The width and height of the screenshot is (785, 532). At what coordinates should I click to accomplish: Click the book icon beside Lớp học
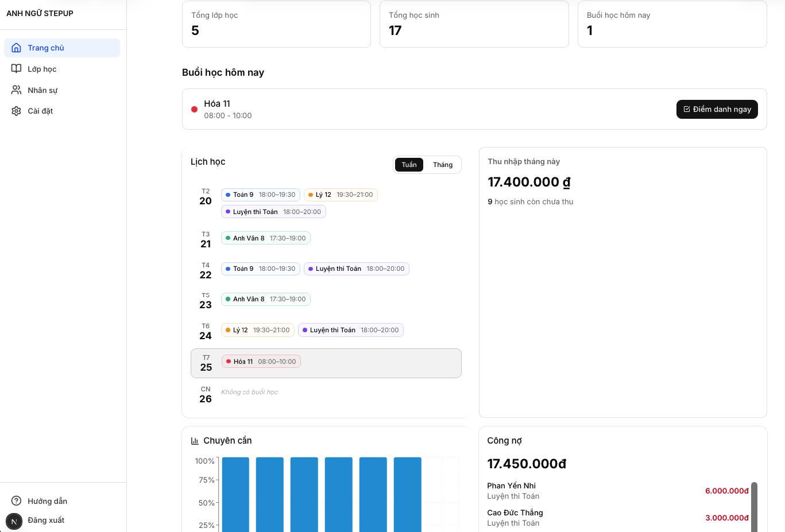click(x=17, y=69)
